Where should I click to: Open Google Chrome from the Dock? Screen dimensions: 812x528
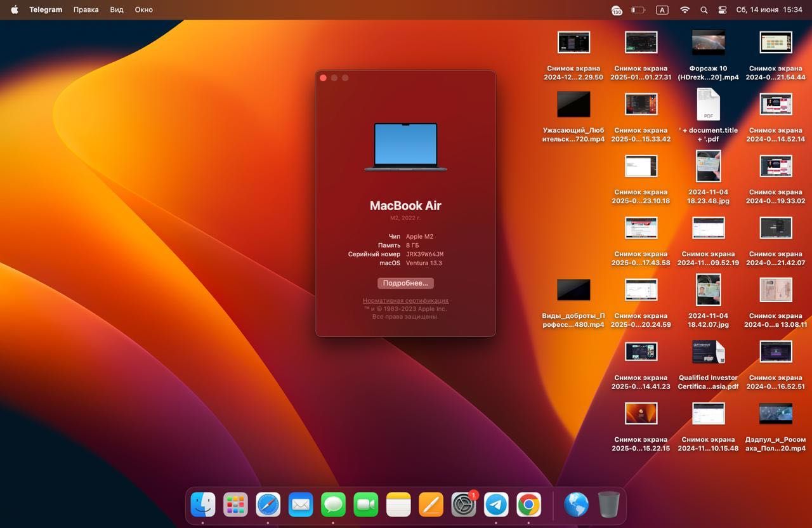tap(529, 505)
